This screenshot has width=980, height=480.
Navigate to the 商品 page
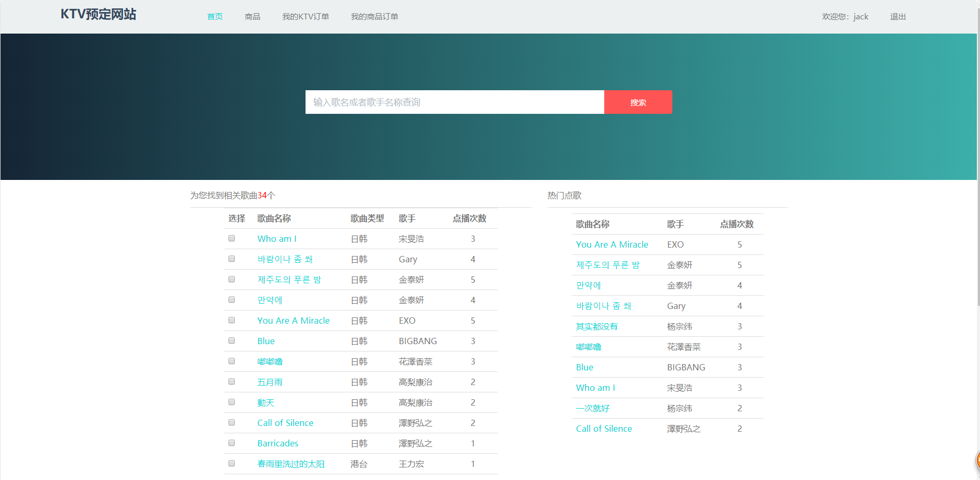[252, 16]
